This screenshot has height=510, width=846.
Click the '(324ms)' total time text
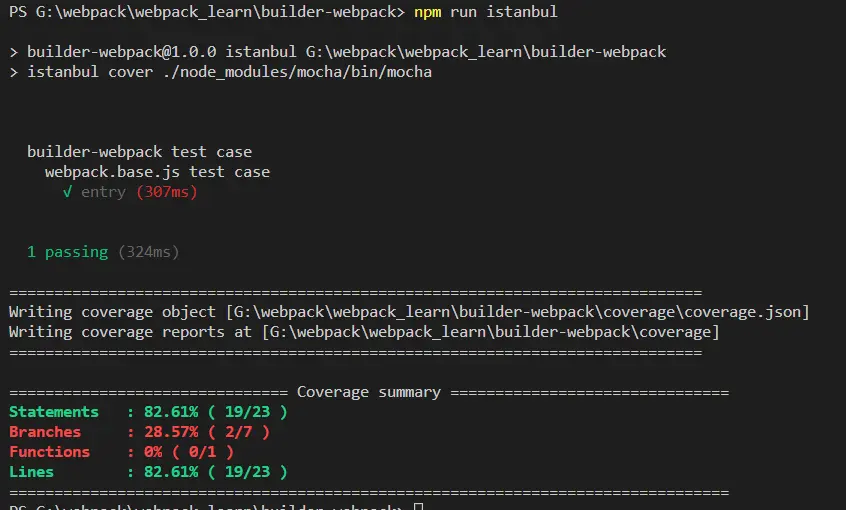pyautogui.click(x=148, y=251)
